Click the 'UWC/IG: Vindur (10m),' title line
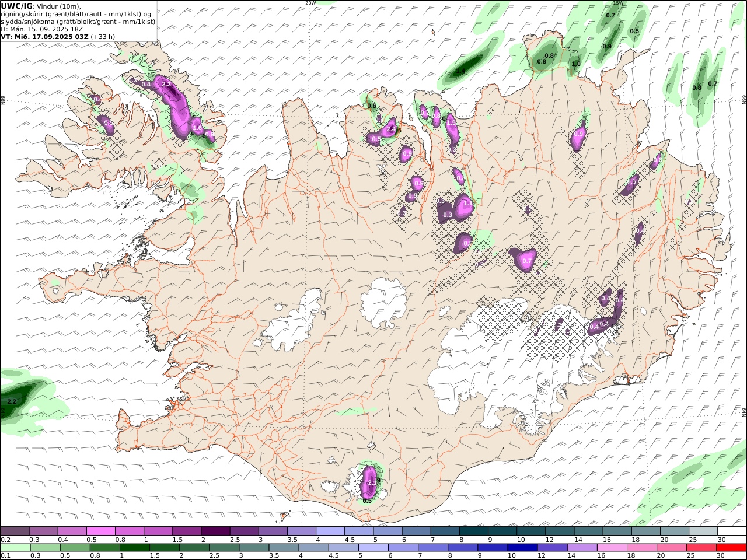 coord(41,6)
